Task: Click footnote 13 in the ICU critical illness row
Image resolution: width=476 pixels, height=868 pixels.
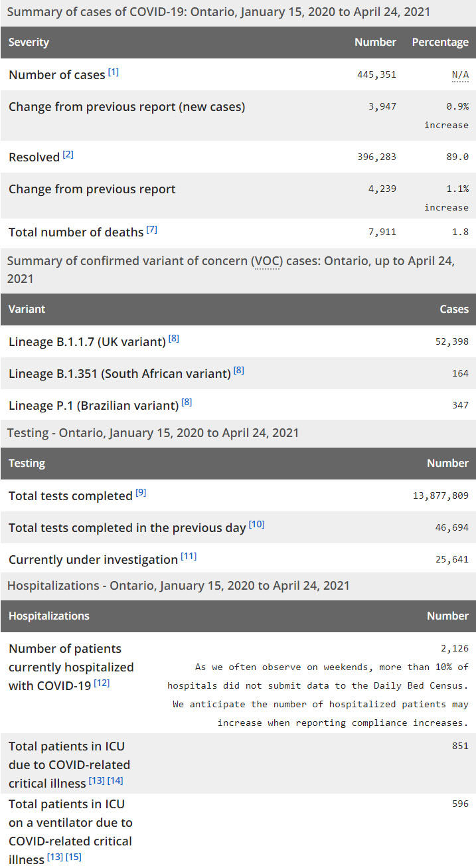Action: point(96,781)
